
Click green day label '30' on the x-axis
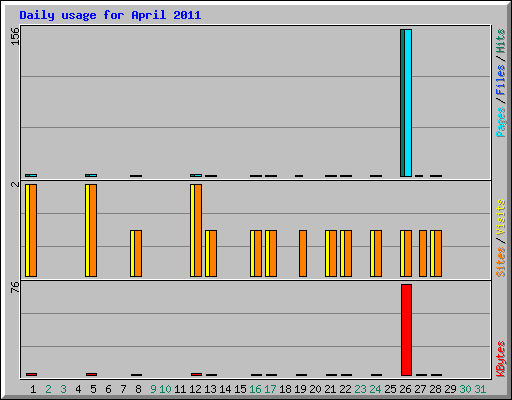[x=465, y=389]
